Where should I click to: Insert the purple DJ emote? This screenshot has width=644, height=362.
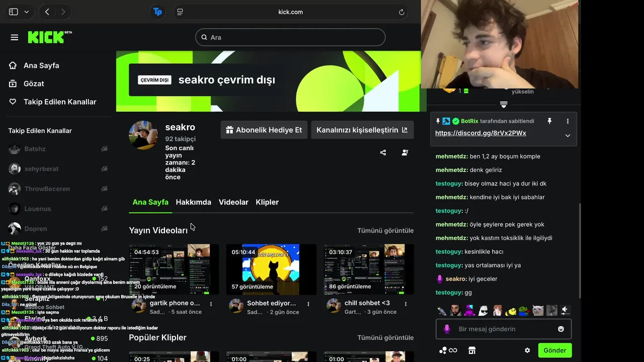[469, 310]
